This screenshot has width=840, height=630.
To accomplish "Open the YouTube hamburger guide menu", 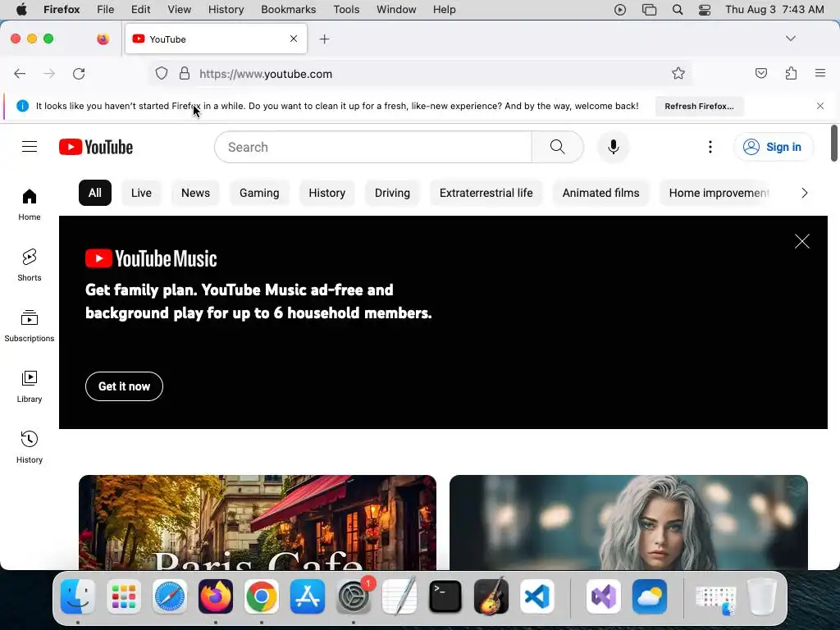I will tap(30, 147).
